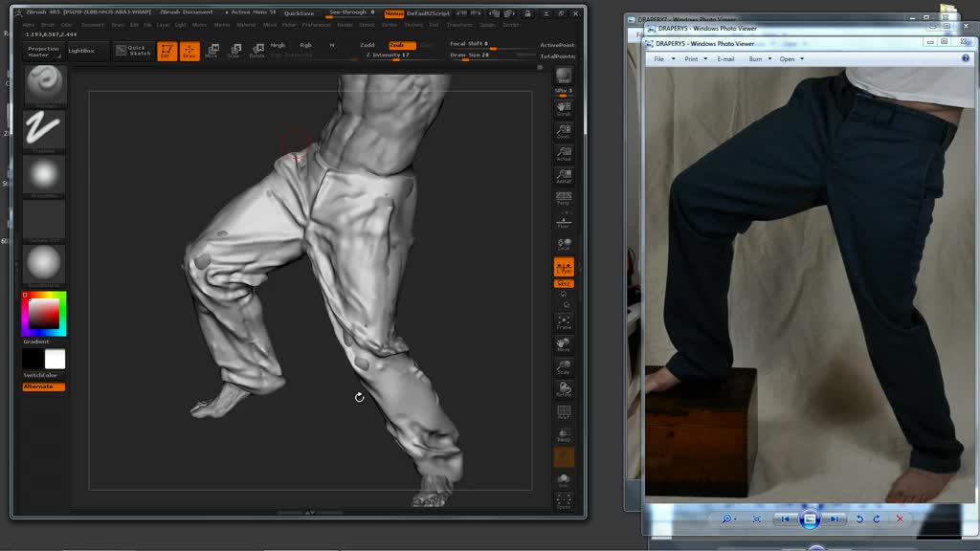Click the Scale view icon in right shelf
980x551 pixels.
coord(564,366)
